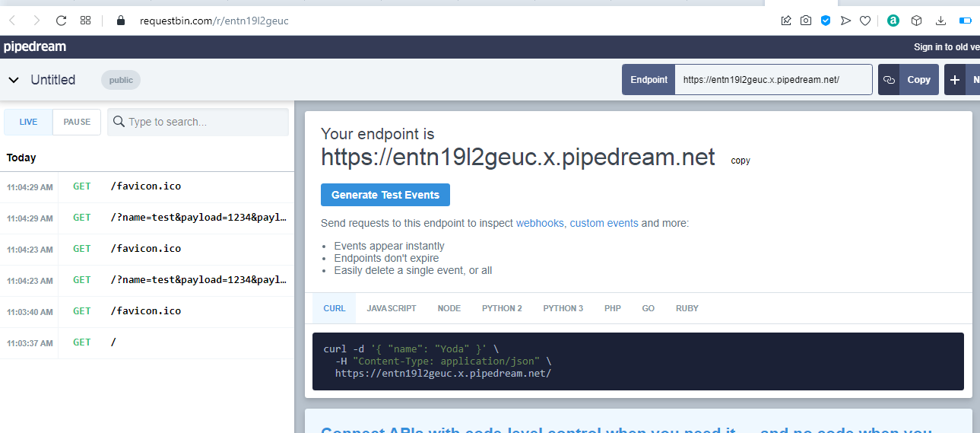Click the pipedream logo
The width and height of the screenshot is (980, 433).
click(35, 46)
